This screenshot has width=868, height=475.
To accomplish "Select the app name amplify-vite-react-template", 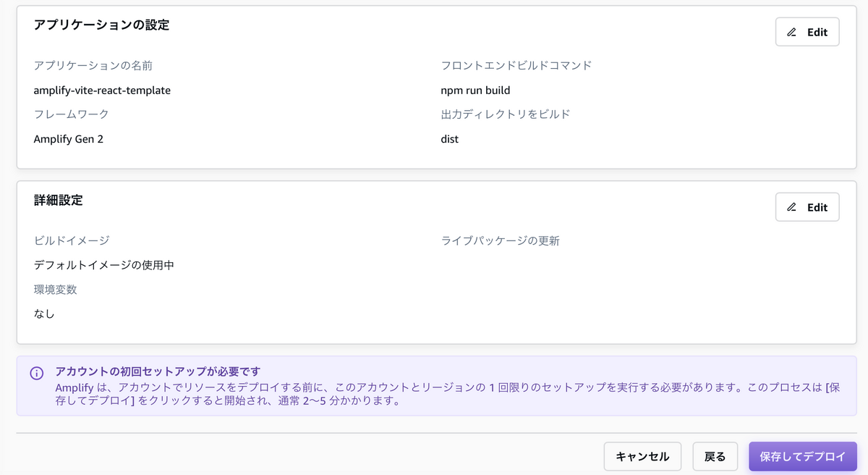I will point(102,91).
